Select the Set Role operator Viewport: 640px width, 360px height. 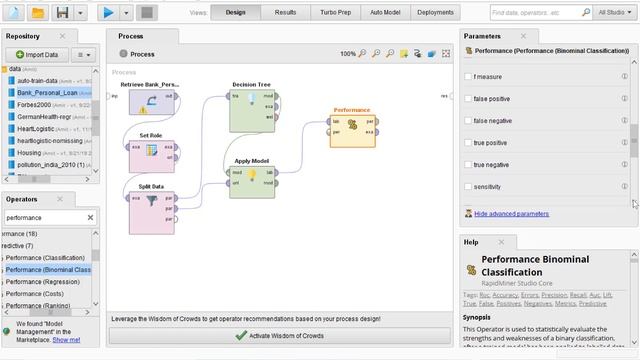(151, 156)
